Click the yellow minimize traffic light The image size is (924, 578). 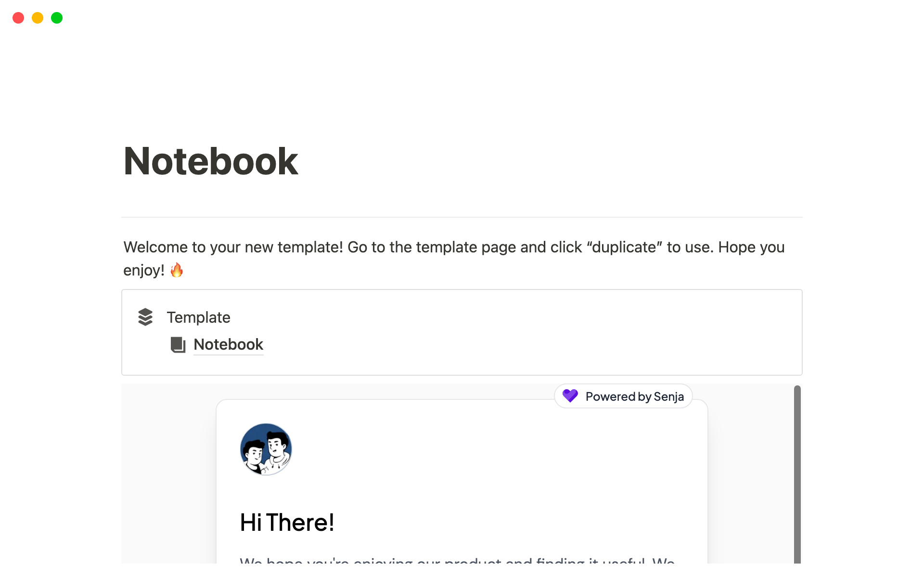pyautogui.click(x=38, y=18)
